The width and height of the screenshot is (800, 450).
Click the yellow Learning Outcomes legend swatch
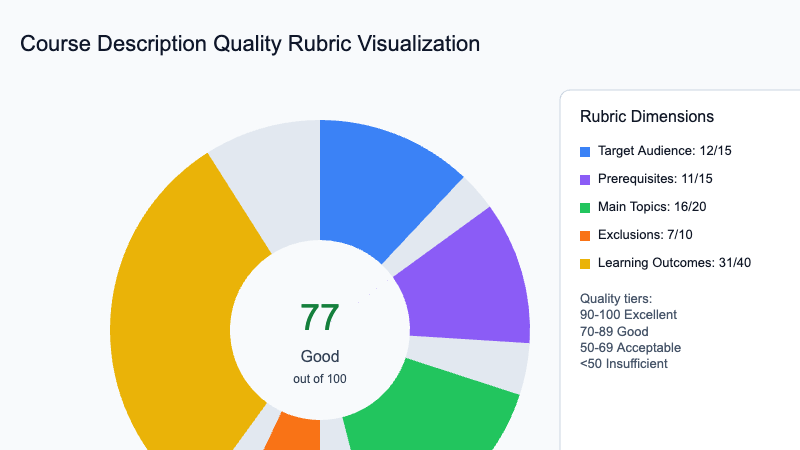(585, 264)
